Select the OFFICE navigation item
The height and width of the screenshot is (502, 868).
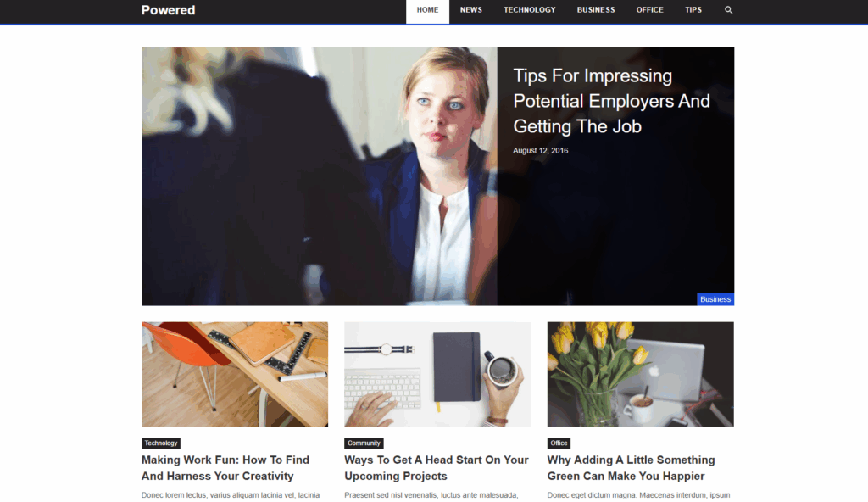pos(649,10)
